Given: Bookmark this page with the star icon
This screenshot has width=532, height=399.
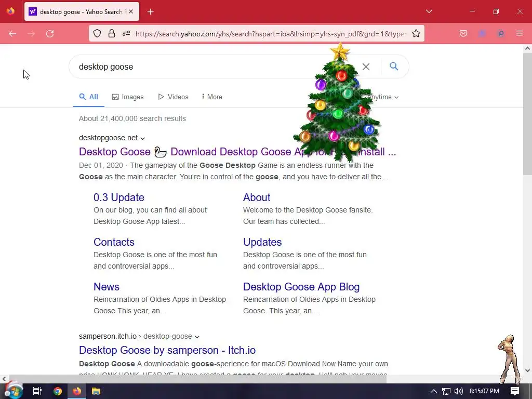Looking at the screenshot, I should pyautogui.click(x=416, y=33).
